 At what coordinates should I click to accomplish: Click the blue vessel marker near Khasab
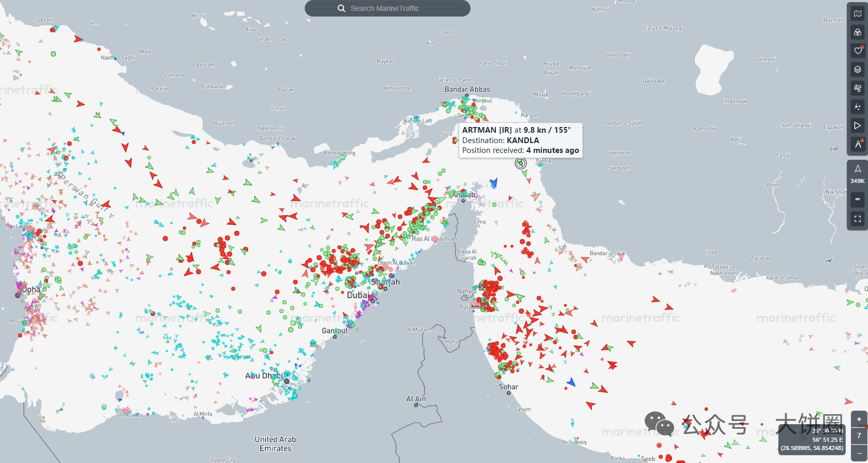pyautogui.click(x=493, y=183)
